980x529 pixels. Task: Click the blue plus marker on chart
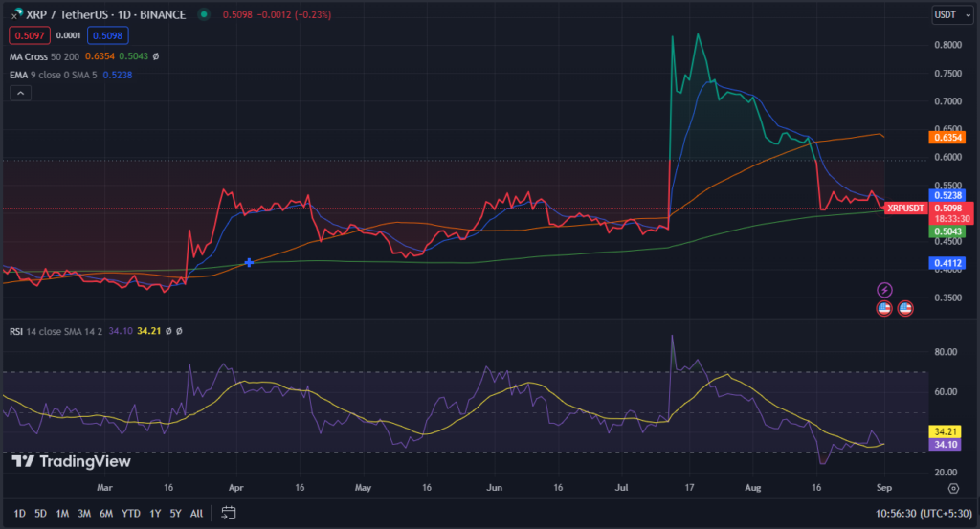[x=250, y=262]
